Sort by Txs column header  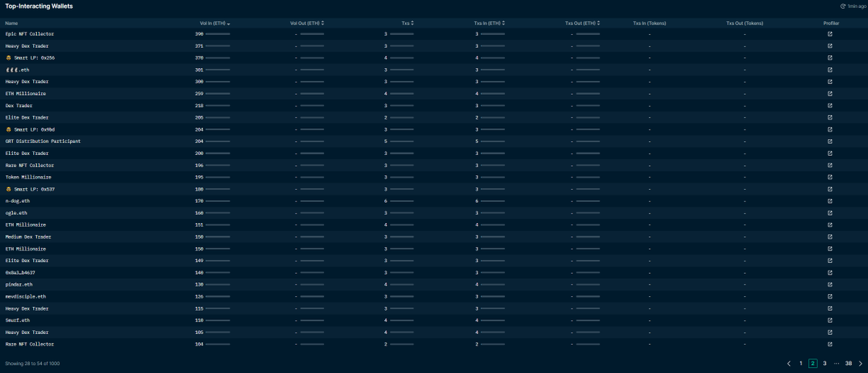[407, 23]
